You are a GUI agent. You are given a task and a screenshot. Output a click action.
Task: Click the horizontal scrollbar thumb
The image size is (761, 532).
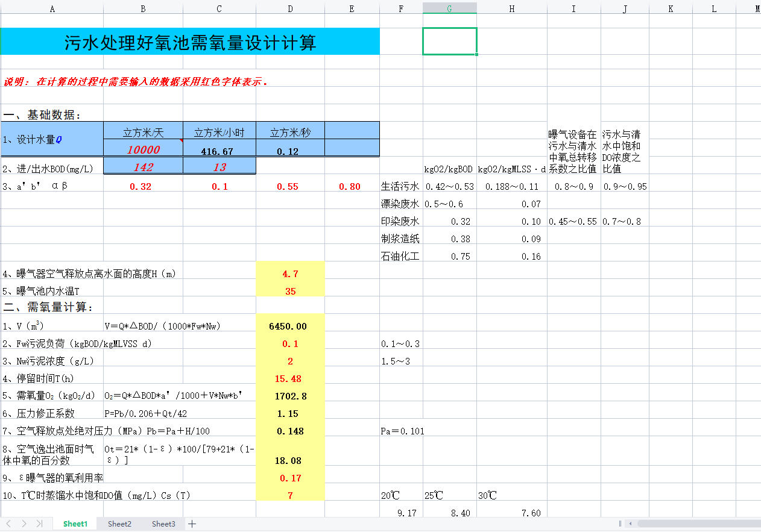(698, 524)
